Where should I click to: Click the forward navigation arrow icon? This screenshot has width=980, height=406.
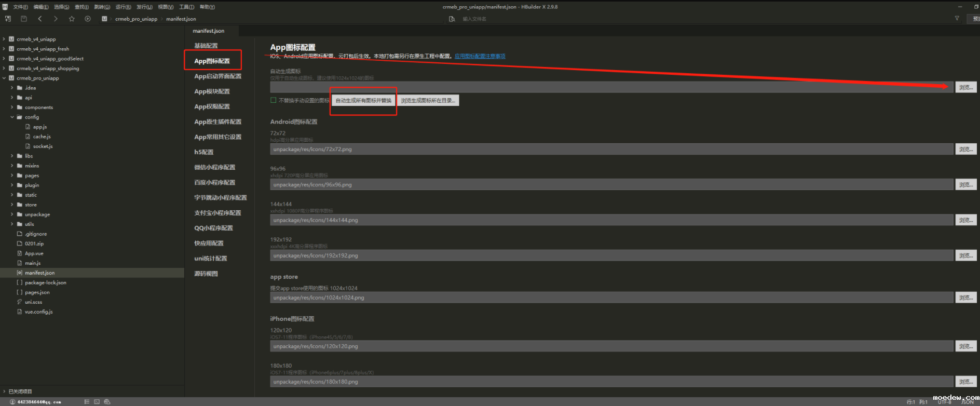[x=56, y=19]
